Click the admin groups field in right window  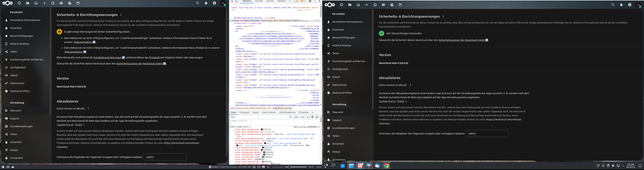click(x=487, y=134)
